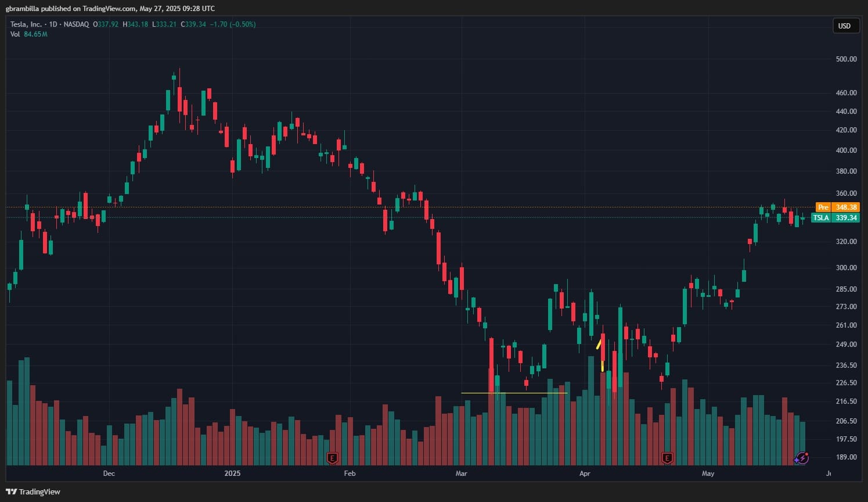
Task: Click the 197.50 price scale label
Action: (846, 439)
